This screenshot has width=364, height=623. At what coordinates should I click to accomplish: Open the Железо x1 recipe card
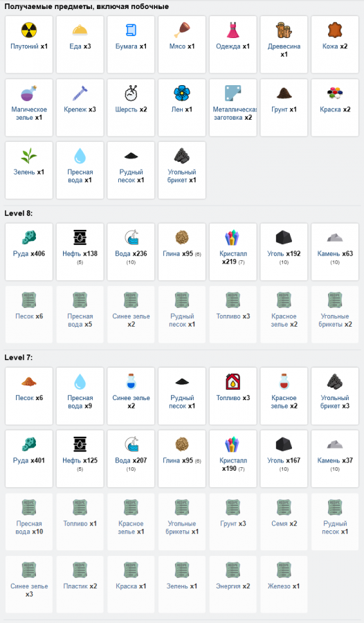284,584
